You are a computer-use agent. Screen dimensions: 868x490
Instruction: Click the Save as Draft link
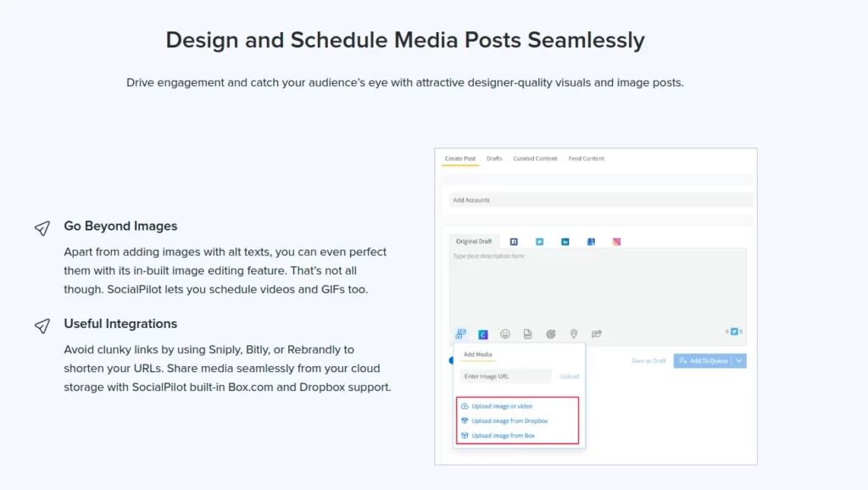pyautogui.click(x=648, y=361)
